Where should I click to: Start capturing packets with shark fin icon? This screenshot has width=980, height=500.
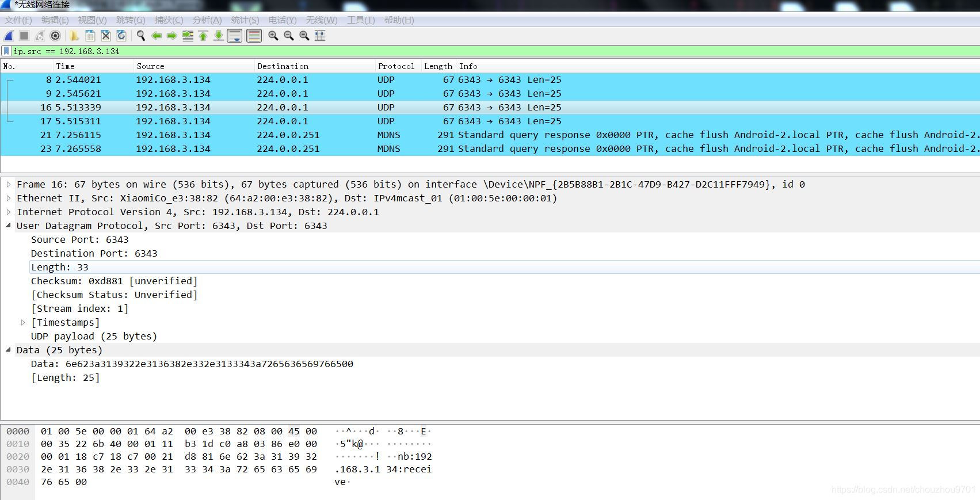pos(9,36)
